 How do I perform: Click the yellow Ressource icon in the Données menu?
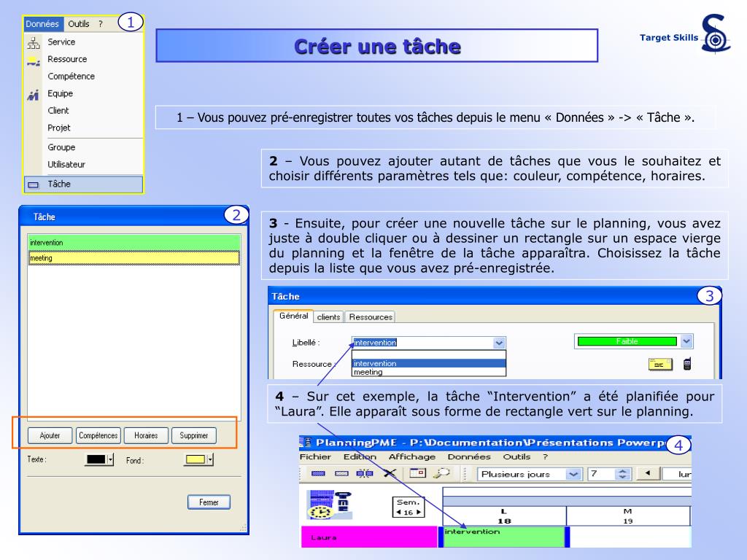(33, 61)
